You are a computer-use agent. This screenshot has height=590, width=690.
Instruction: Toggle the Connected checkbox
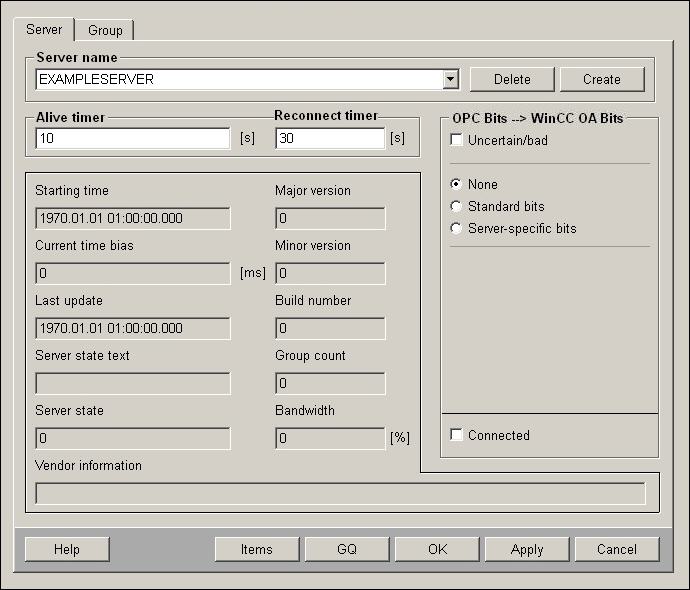tap(457, 436)
